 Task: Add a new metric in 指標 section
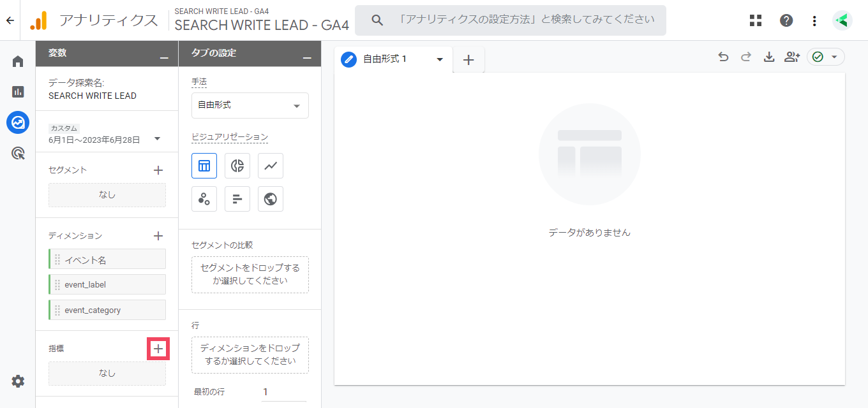click(158, 349)
